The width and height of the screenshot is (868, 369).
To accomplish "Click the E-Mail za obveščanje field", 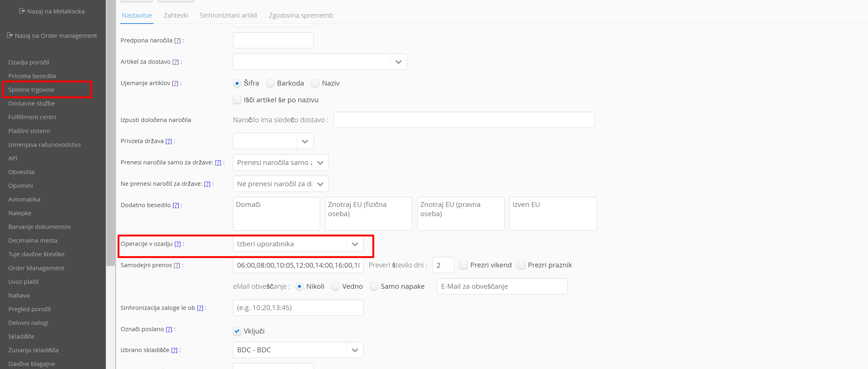I will point(502,286).
